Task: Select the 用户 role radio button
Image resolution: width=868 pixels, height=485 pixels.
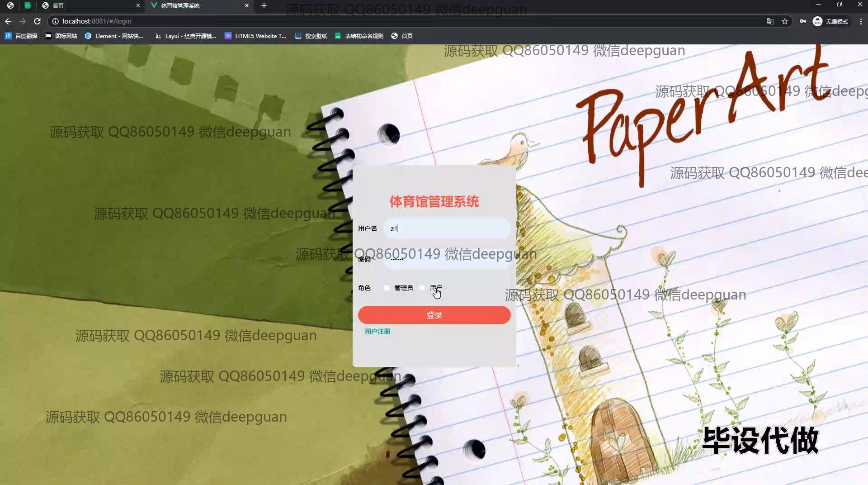Action: click(x=422, y=288)
